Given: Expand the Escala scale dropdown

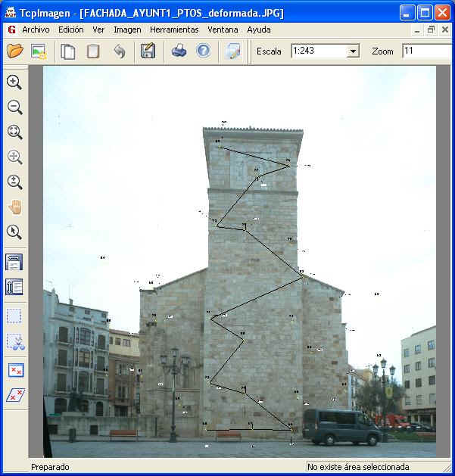Looking at the screenshot, I should (353, 51).
